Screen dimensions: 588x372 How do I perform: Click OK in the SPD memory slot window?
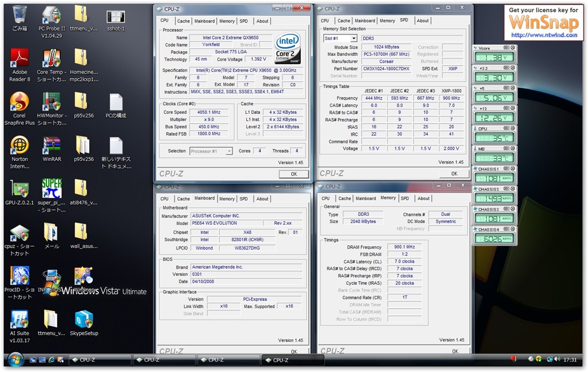pyautogui.click(x=454, y=173)
